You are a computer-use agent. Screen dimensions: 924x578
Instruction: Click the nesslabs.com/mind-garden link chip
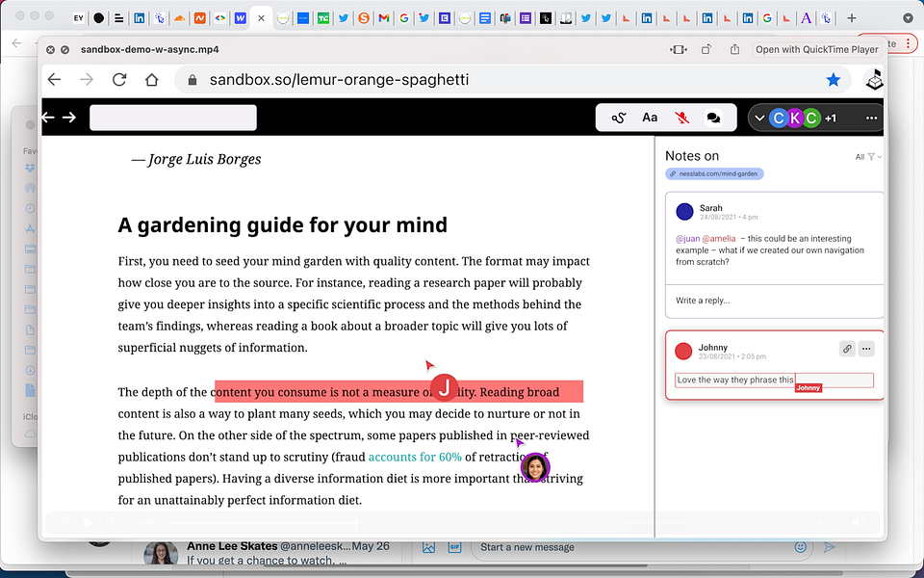coord(714,174)
